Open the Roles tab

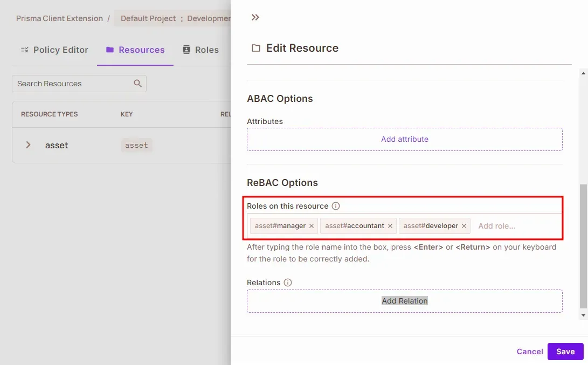(x=200, y=50)
